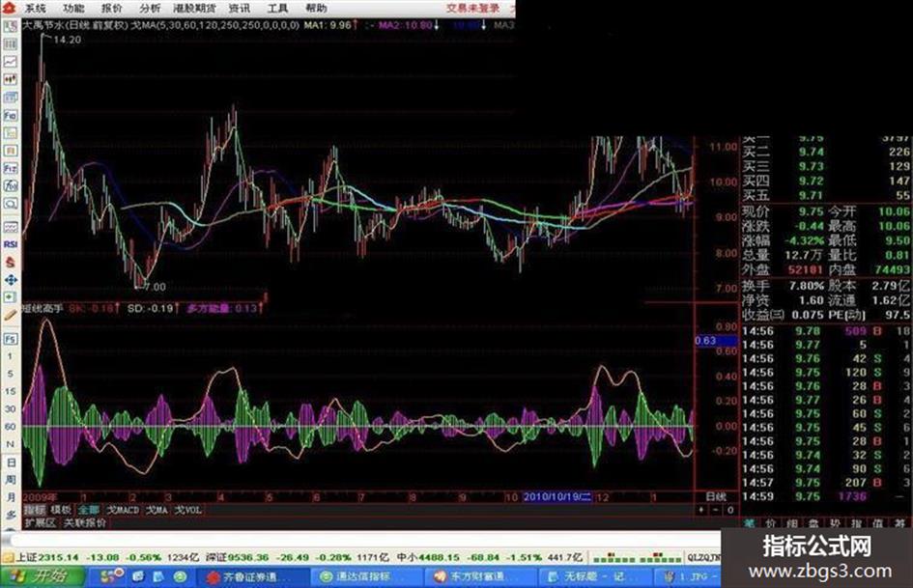Click the red house home icon
This screenshot has height=588, width=913.
(x=11, y=262)
